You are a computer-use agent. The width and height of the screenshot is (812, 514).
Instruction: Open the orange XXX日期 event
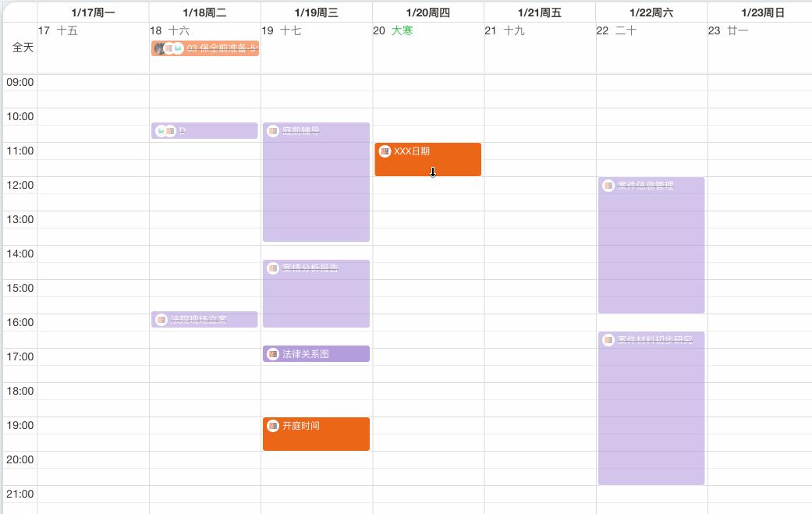point(427,159)
